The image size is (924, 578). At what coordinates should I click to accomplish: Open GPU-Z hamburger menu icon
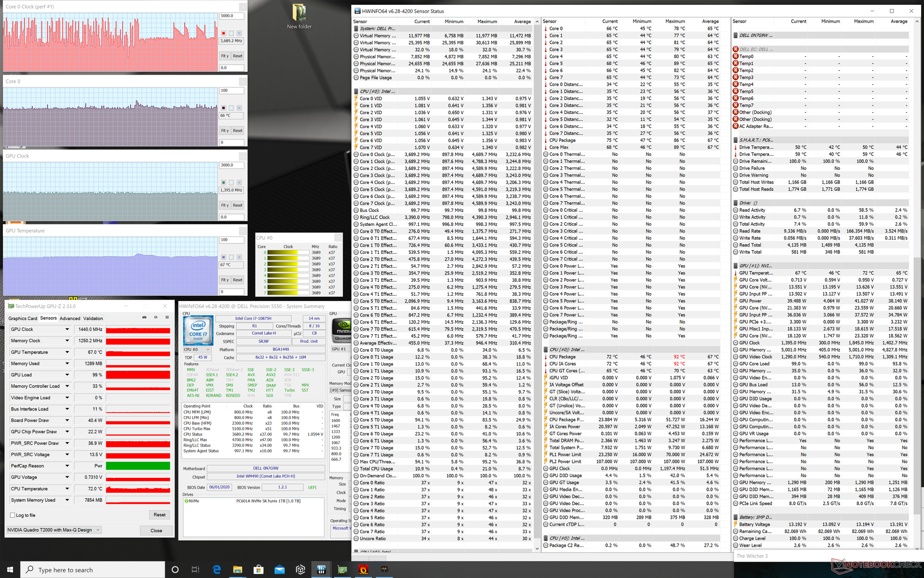(167, 317)
